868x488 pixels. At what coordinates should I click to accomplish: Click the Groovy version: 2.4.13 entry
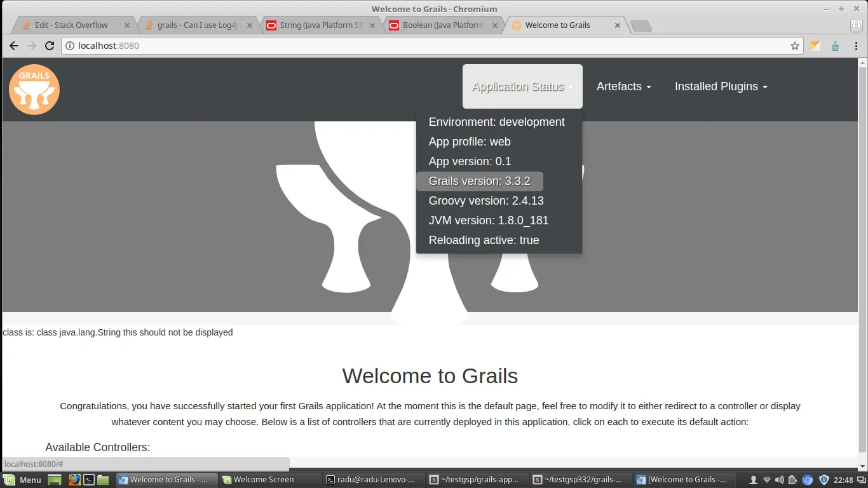click(x=486, y=201)
